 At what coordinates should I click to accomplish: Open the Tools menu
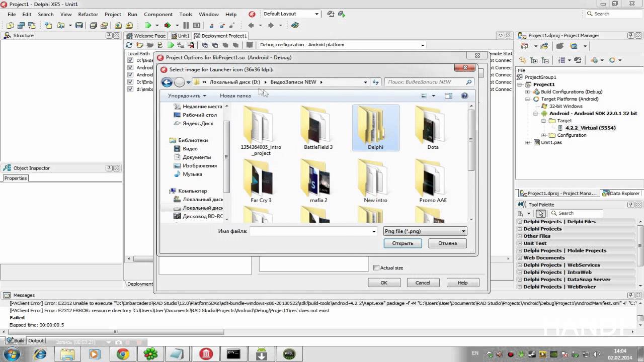click(186, 14)
